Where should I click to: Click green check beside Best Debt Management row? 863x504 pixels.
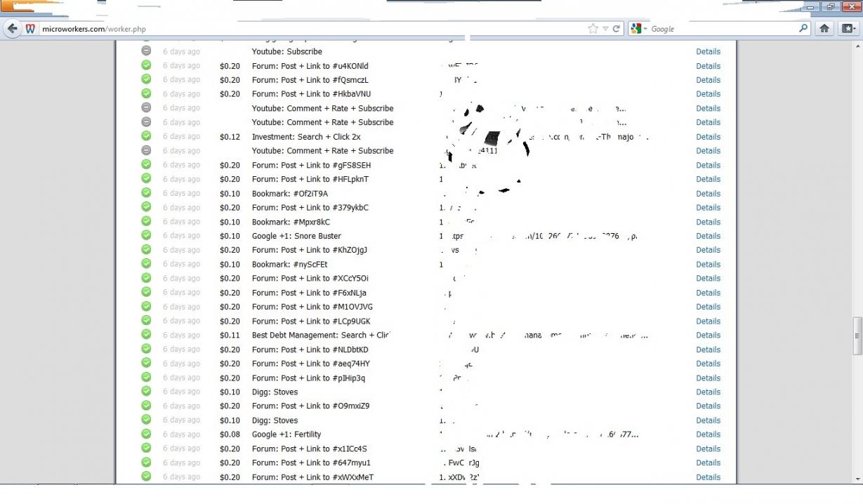(146, 335)
